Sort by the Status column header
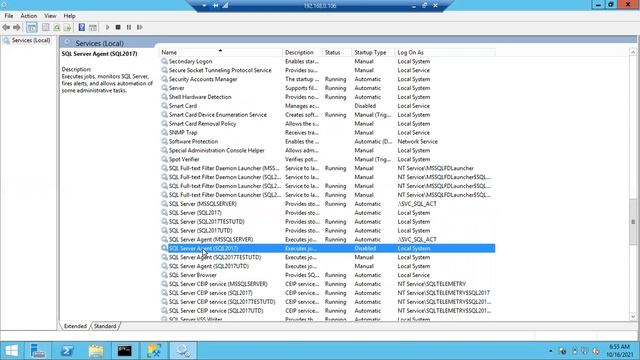 click(x=337, y=52)
